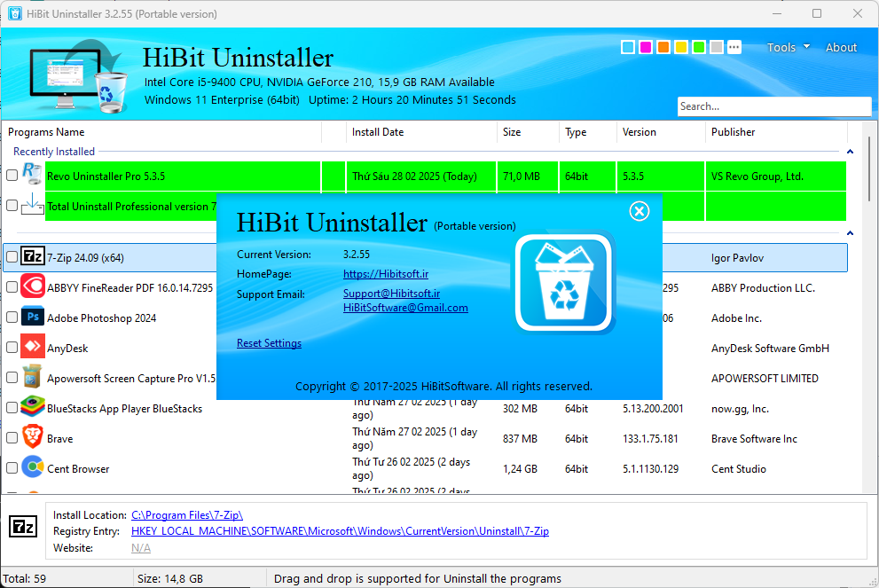The height and width of the screenshot is (588, 879).
Task: Sort by Install Date column
Action: coord(421,132)
